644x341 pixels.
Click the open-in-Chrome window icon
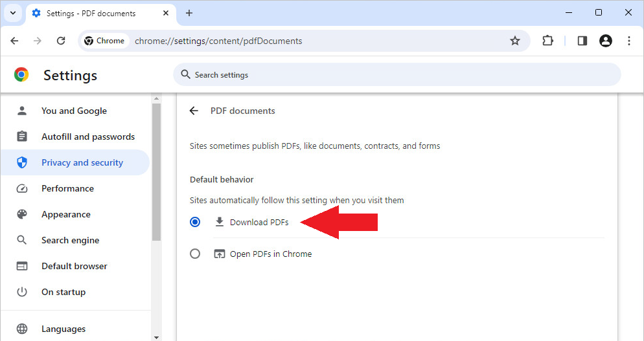220,254
